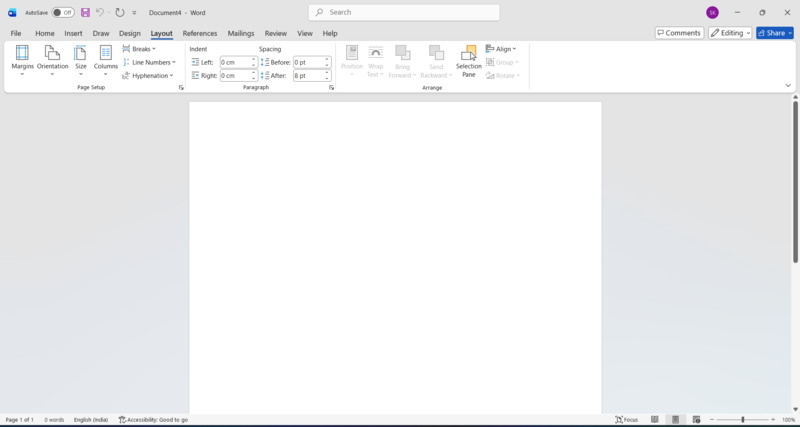Open the SK account profile

point(712,13)
